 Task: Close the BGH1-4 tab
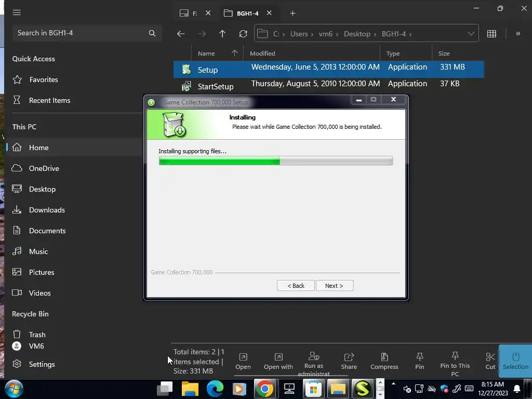click(x=269, y=13)
